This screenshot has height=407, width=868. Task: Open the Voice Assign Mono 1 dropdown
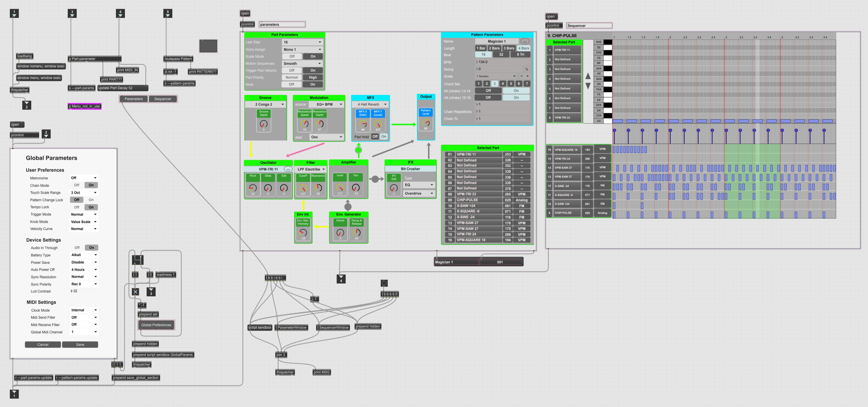[302, 50]
